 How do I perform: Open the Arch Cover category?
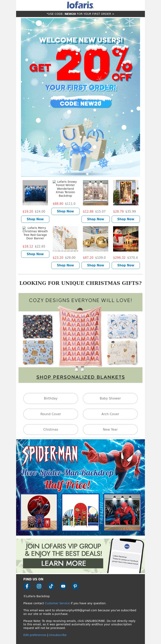click(x=110, y=414)
